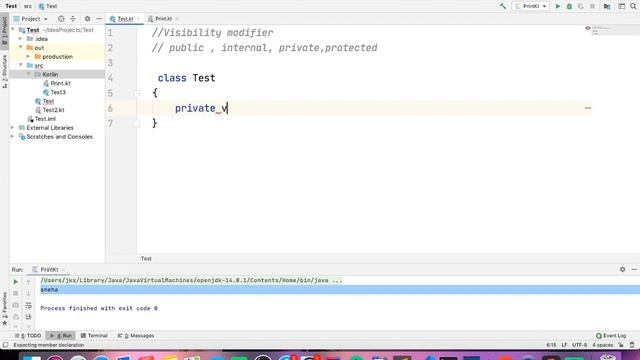Collapse the src folder

[x=20, y=65]
